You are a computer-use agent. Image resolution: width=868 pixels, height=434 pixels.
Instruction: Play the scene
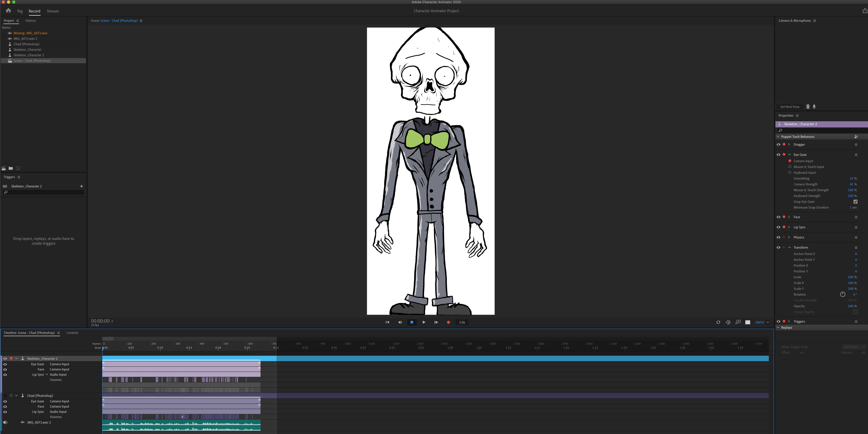click(x=424, y=322)
